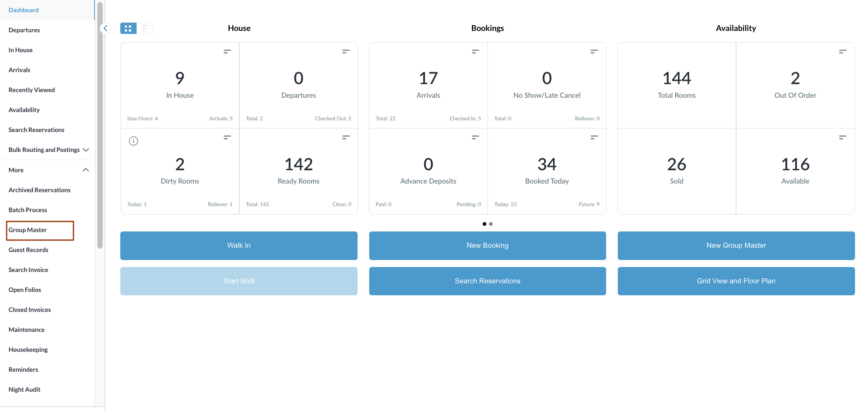This screenshot has width=868, height=413.
Task: Switch to list view layout
Action: point(145,28)
